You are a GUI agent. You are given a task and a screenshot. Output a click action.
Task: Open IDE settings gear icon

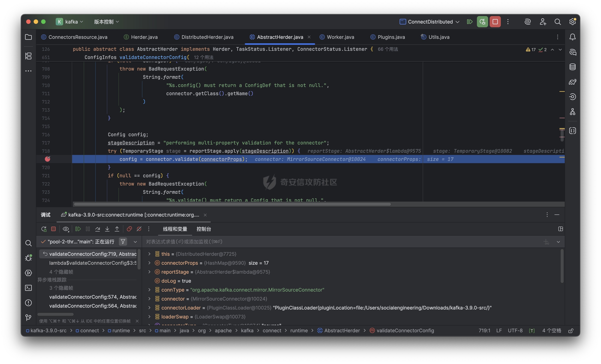click(x=572, y=22)
